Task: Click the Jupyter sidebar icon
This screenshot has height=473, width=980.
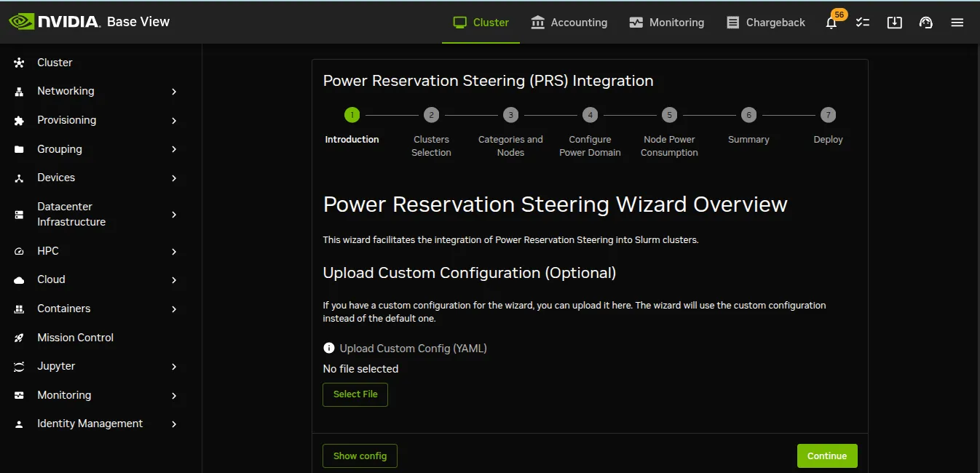Action: pos(20,367)
